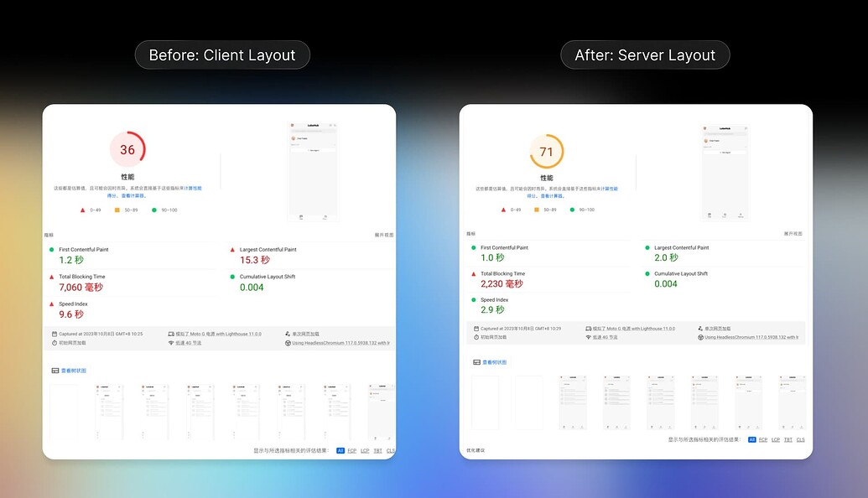Click the '9.6 秒' Speed Index value
The image size is (868, 498).
pyautogui.click(x=71, y=314)
